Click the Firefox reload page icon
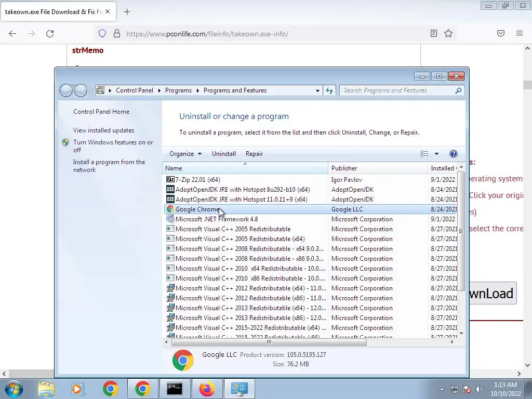 [50, 34]
